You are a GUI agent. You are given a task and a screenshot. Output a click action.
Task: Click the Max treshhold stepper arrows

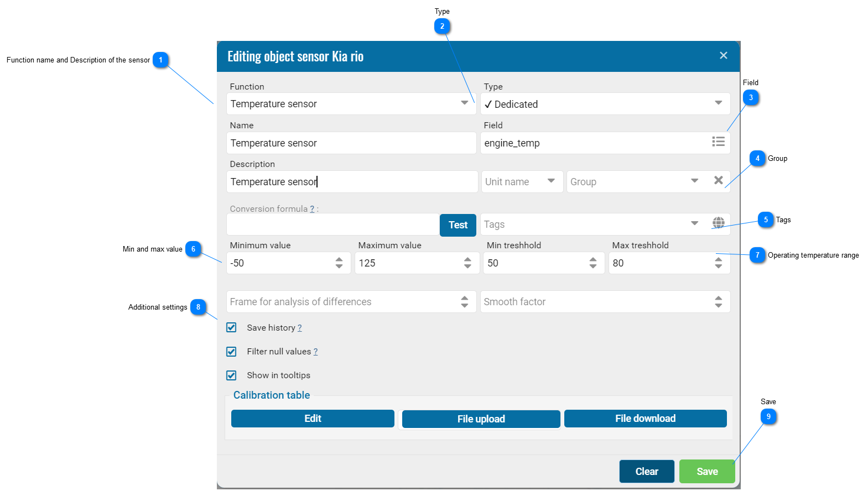tap(718, 263)
